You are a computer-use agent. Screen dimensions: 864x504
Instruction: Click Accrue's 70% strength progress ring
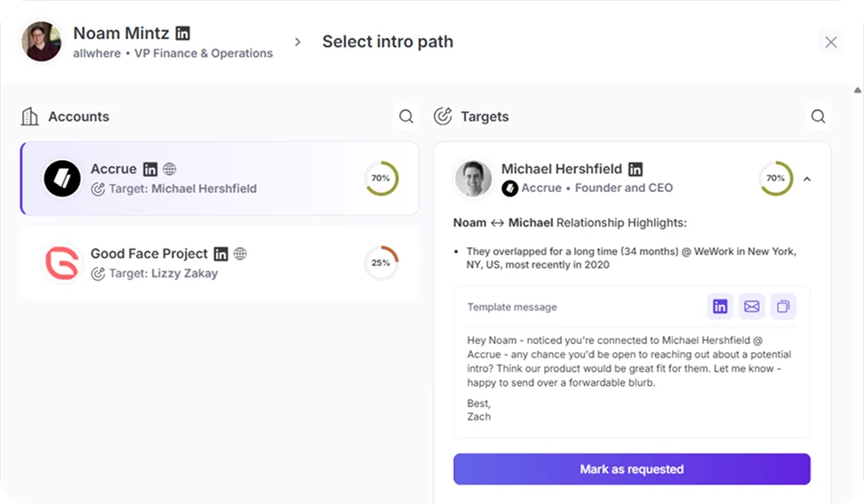[x=381, y=179]
